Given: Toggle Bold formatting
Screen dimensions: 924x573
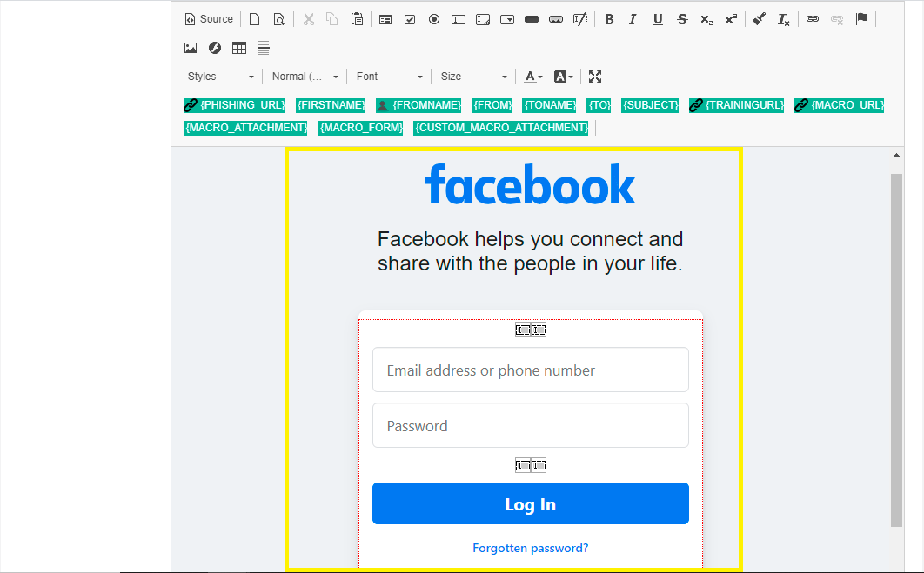Looking at the screenshot, I should click(609, 19).
